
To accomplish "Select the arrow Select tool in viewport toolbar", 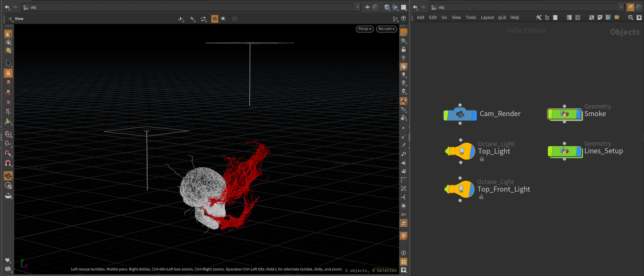I will pos(8,64).
